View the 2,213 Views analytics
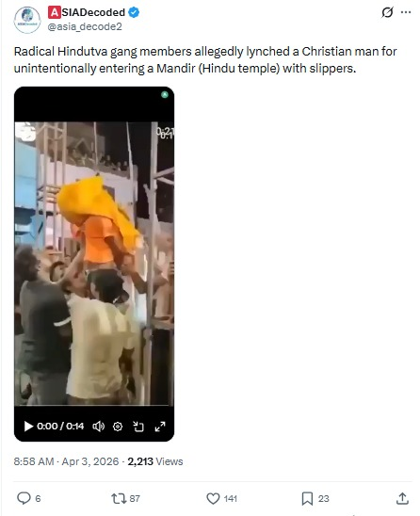This screenshot has height=516, width=420. pos(155,461)
